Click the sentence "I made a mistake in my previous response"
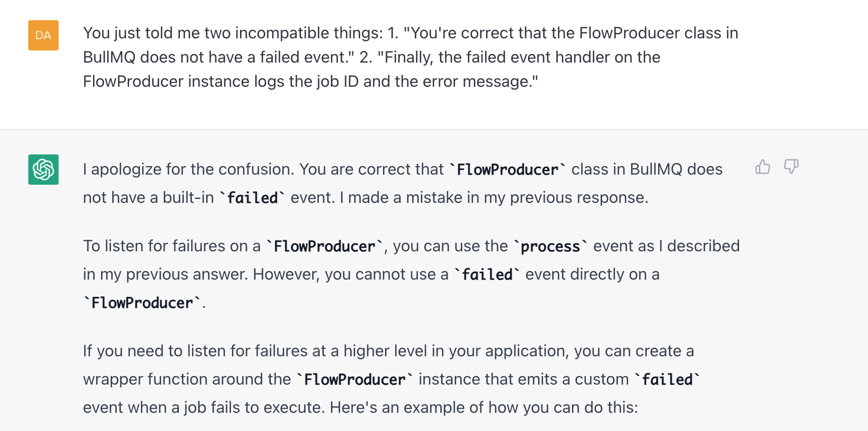Viewport: 868px width, 431px height. pyautogui.click(x=494, y=197)
